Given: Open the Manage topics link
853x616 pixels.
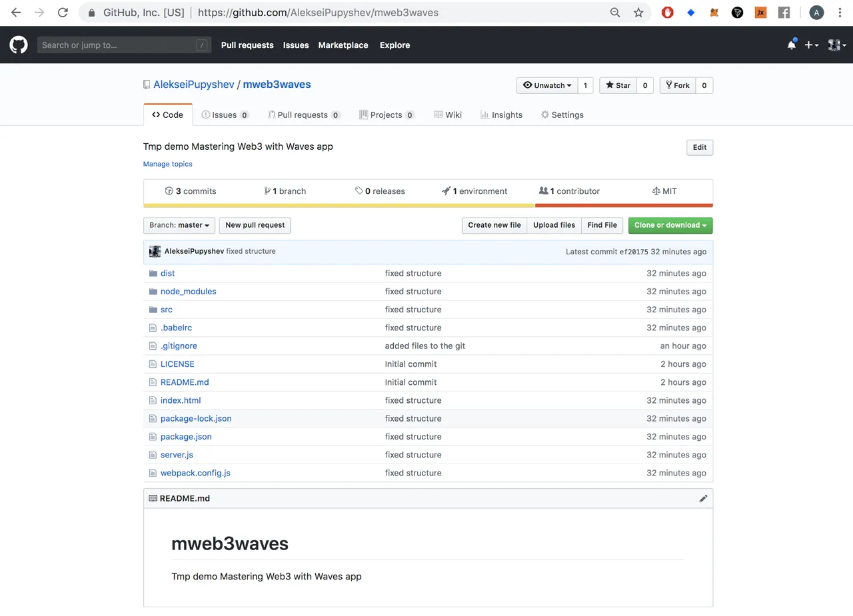Looking at the screenshot, I should pyautogui.click(x=168, y=164).
